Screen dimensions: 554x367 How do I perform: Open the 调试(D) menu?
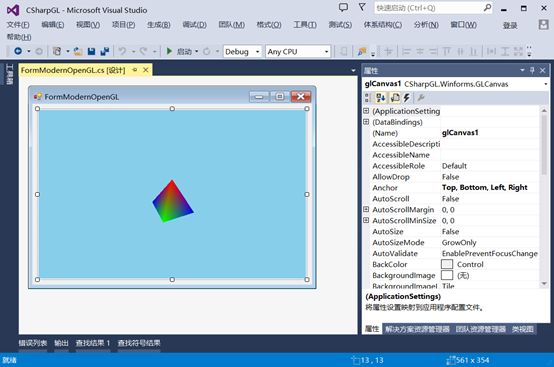tap(194, 25)
